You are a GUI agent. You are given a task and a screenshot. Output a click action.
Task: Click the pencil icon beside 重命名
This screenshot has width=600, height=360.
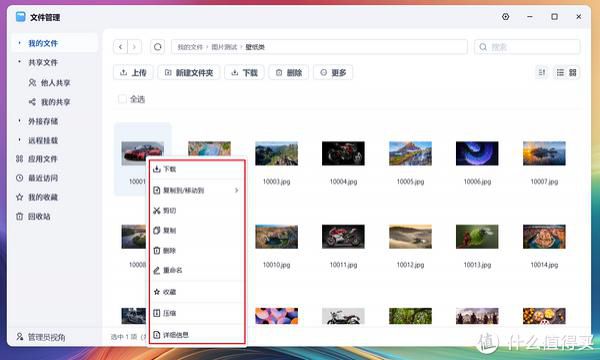pos(157,270)
